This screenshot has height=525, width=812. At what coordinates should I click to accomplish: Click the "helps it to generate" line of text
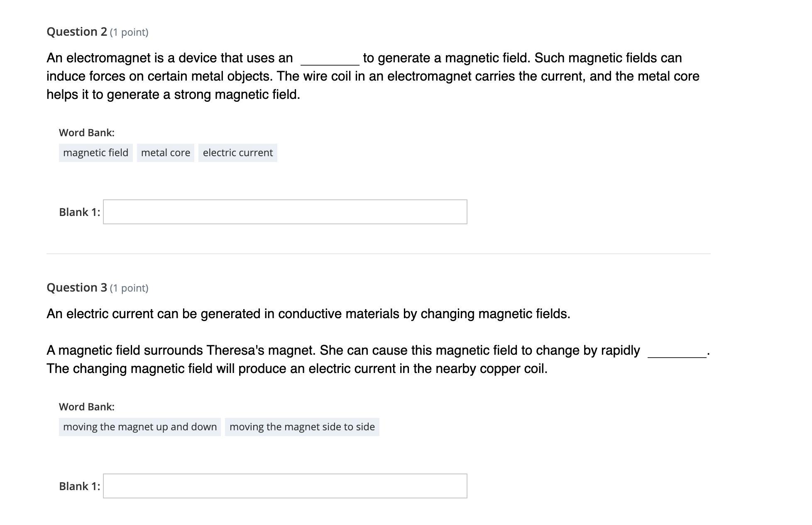[173, 95]
